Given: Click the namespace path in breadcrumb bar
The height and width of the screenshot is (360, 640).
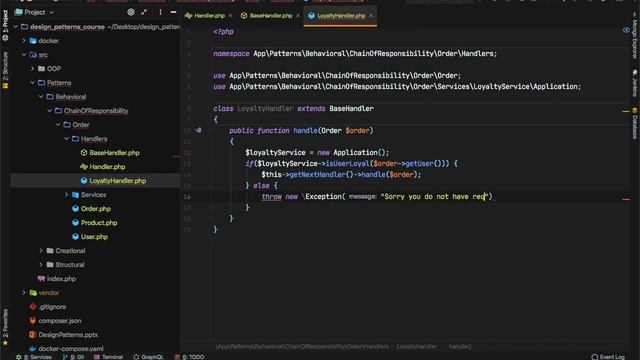Looking at the screenshot, I should pos(302,347).
